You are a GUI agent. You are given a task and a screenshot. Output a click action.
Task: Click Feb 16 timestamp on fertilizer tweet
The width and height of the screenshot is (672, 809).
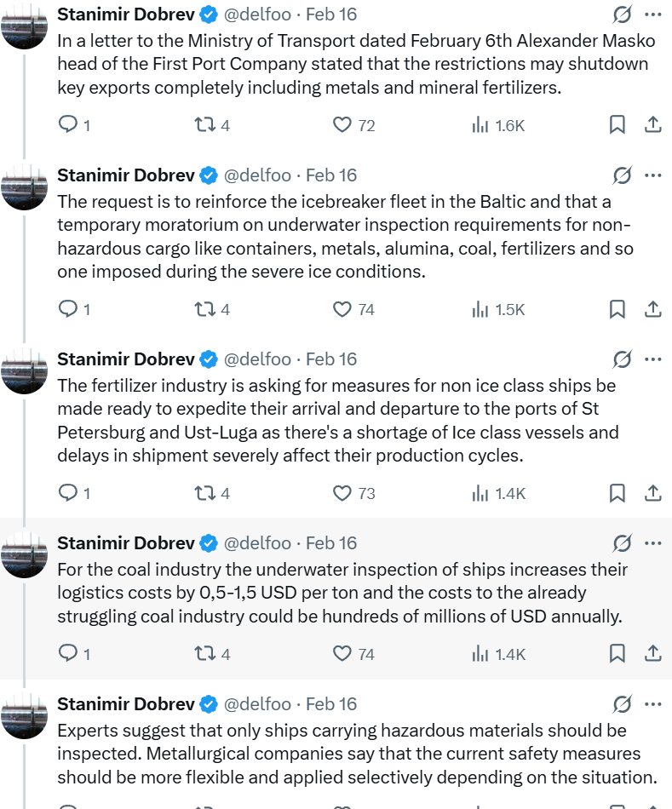point(331,359)
